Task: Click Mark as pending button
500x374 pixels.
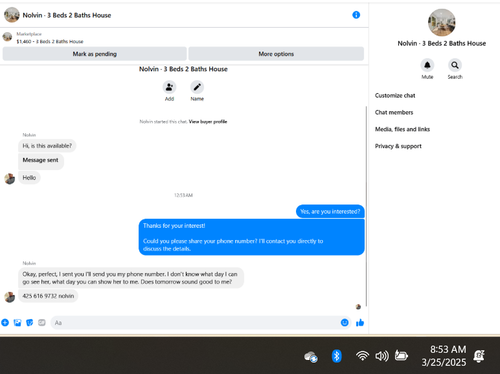Action: coord(95,54)
